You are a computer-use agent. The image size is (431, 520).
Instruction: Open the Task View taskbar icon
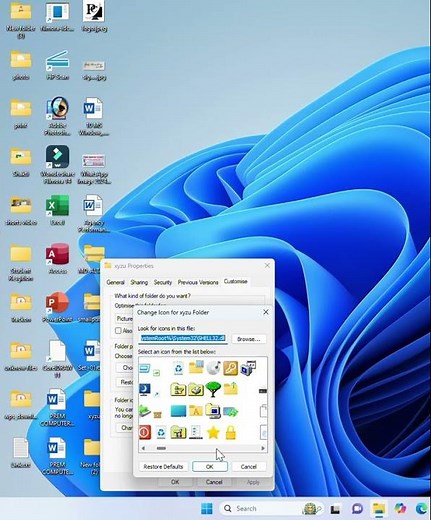click(x=335, y=509)
